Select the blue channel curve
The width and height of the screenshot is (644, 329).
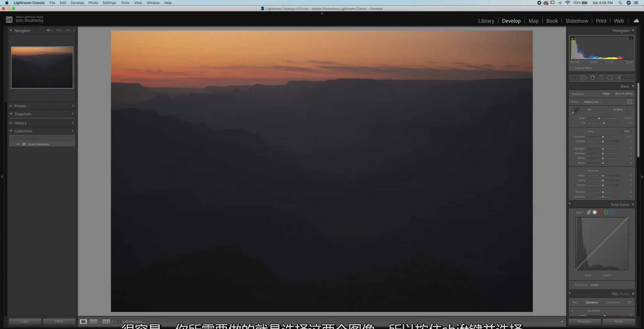(x=612, y=213)
